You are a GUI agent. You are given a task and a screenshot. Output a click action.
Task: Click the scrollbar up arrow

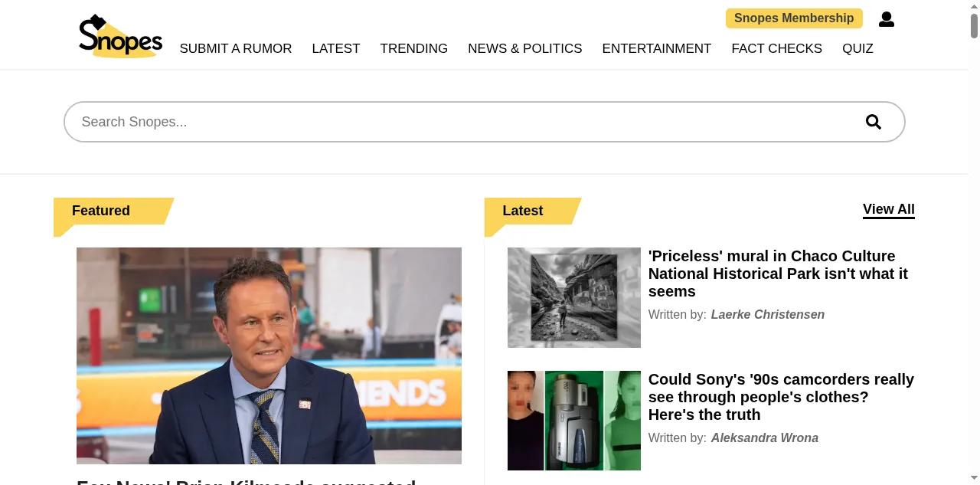974,5
